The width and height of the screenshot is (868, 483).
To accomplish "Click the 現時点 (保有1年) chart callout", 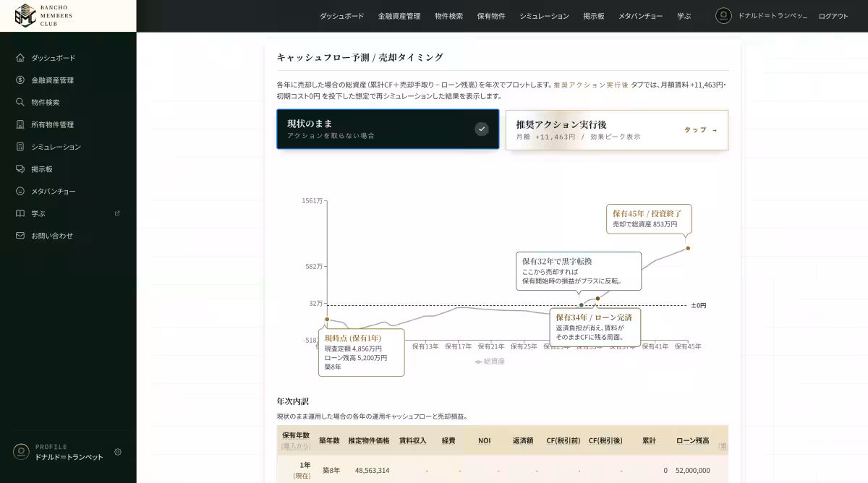I will 361,352.
